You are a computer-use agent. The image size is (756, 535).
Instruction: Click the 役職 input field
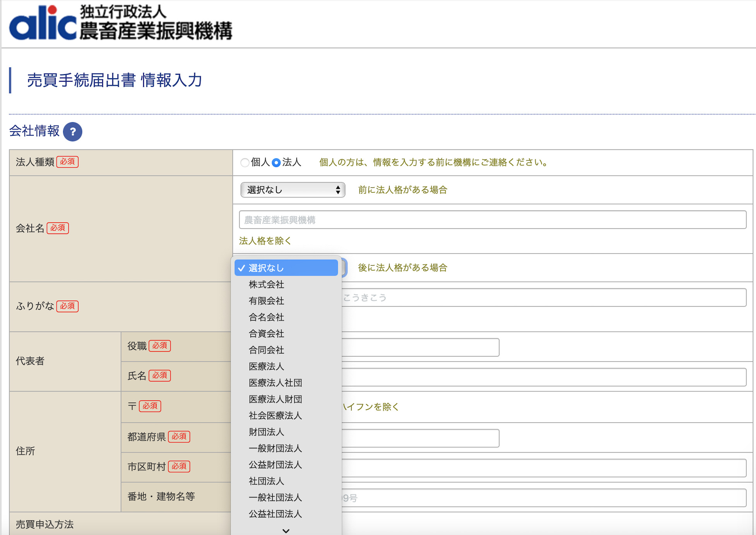point(420,347)
